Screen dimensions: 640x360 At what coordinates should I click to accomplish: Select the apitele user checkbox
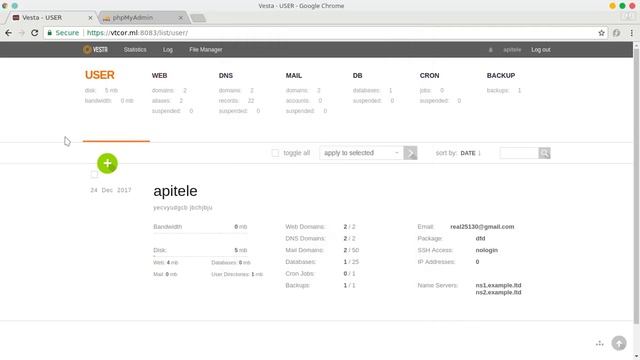[94, 175]
